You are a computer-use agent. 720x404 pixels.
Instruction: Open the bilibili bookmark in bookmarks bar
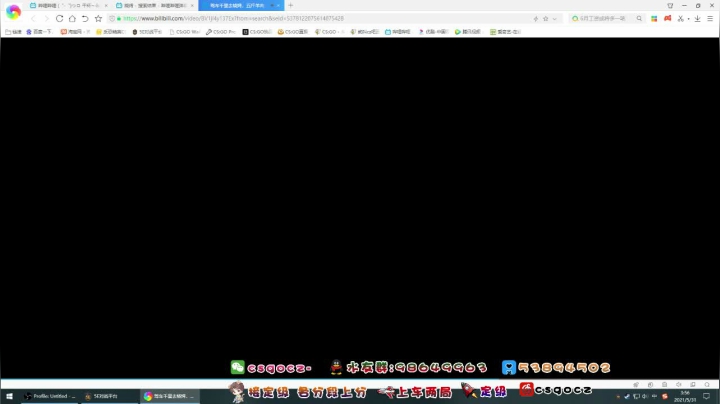coord(398,32)
